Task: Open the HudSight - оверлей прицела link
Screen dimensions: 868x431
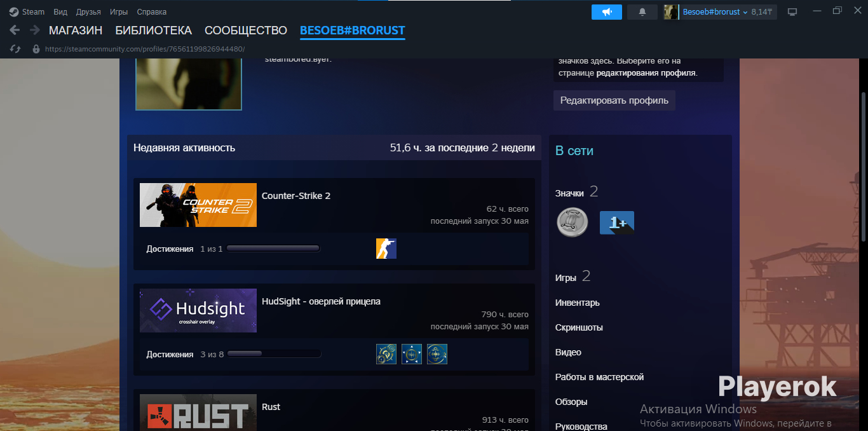Action: pyautogui.click(x=321, y=301)
